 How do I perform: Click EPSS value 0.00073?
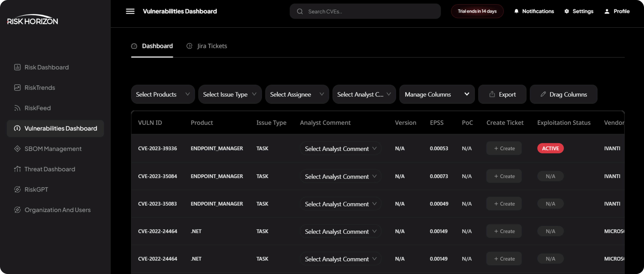point(439,176)
